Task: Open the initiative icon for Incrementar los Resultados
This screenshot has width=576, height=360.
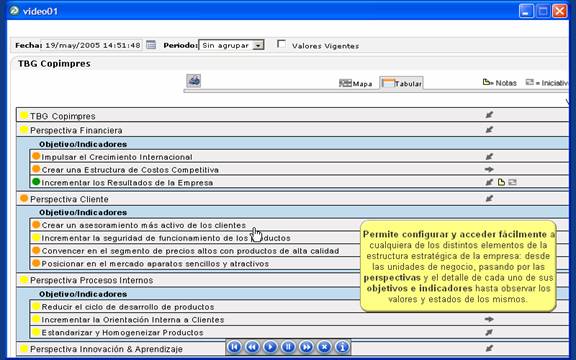Action: (512, 182)
